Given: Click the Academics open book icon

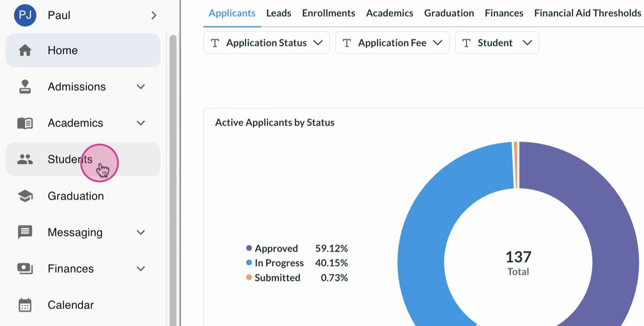Looking at the screenshot, I should [x=25, y=123].
